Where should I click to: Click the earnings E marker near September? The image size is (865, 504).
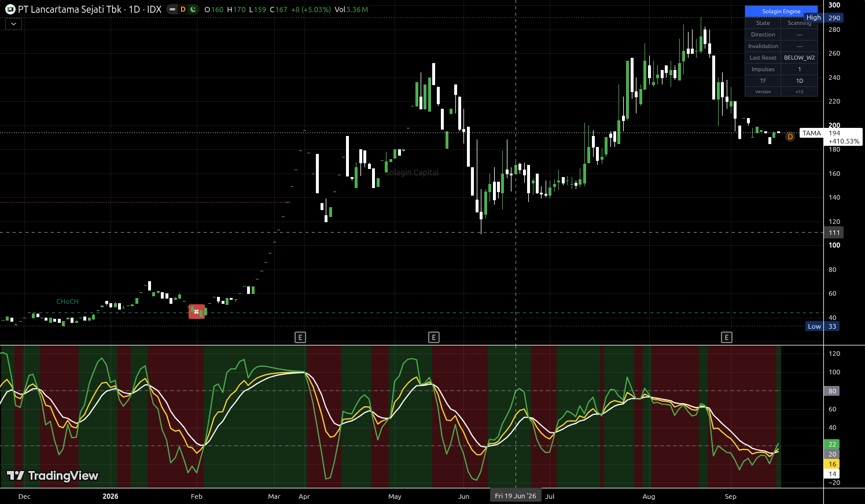(727, 337)
